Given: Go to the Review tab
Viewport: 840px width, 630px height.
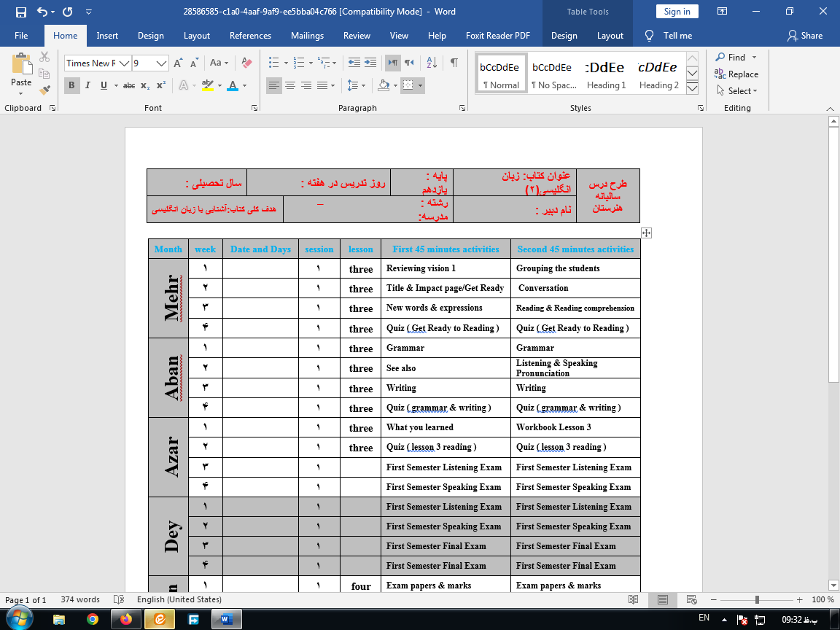Looking at the screenshot, I should click(x=357, y=36).
